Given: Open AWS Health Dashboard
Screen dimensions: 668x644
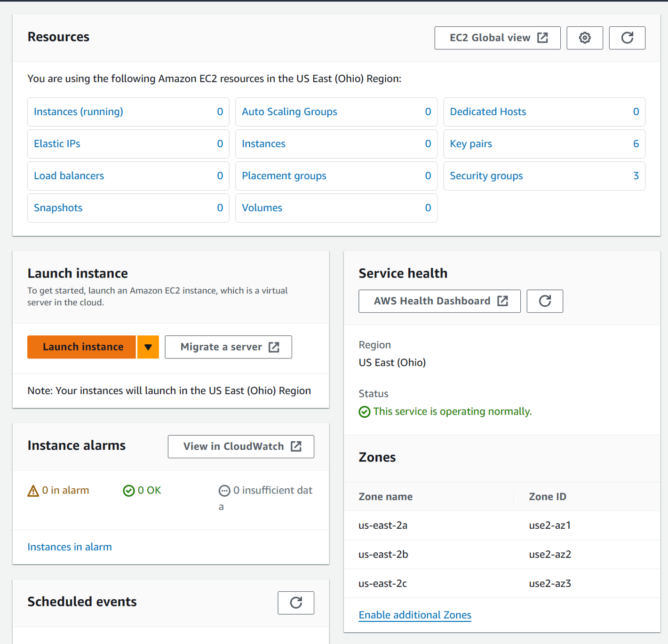Looking at the screenshot, I should 440,301.
